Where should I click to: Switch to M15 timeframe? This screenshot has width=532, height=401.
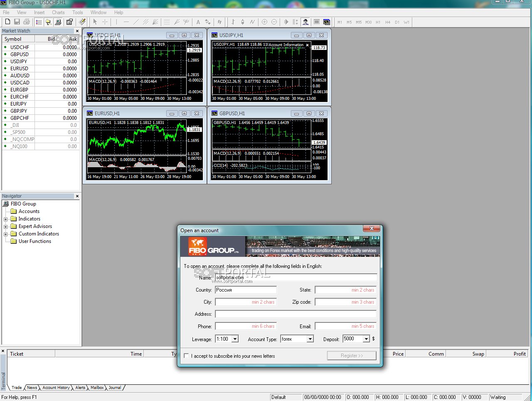click(359, 22)
